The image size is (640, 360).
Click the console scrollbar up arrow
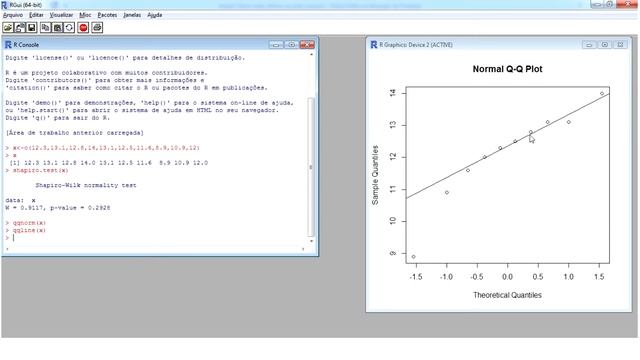311,54
